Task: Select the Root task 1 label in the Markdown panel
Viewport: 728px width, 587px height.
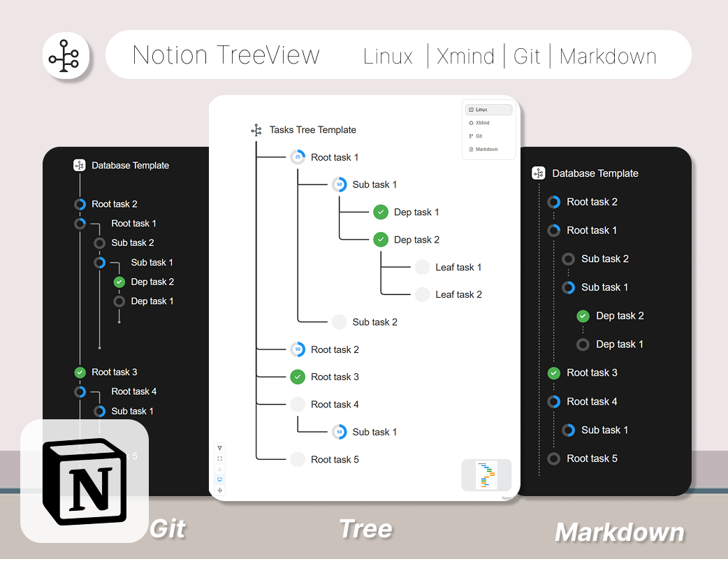Action: [592, 231]
